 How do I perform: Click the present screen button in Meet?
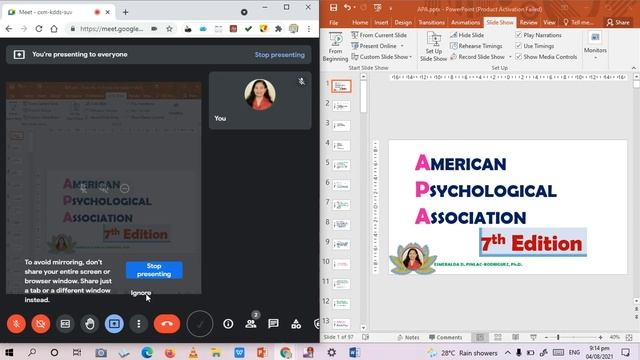point(114,324)
